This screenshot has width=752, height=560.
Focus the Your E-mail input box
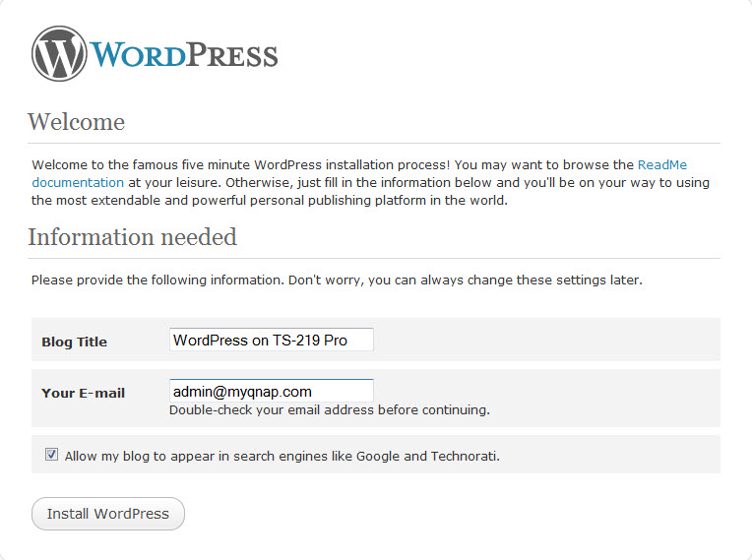[x=271, y=391]
